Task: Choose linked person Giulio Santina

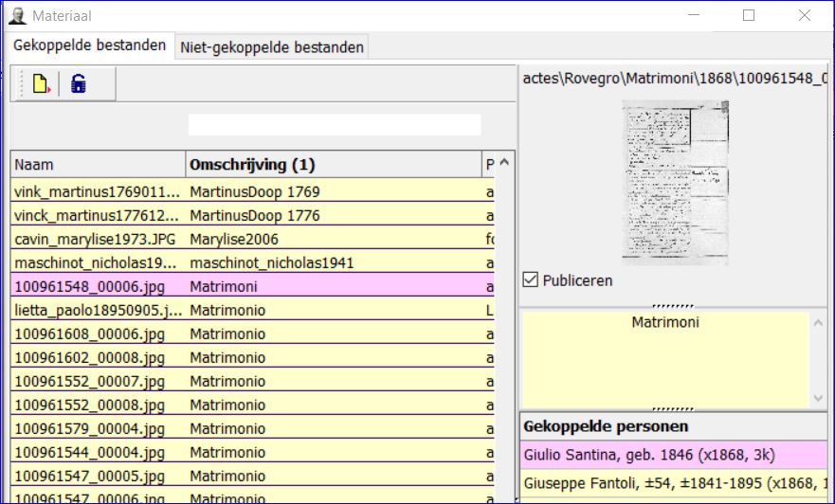Action: click(675, 455)
